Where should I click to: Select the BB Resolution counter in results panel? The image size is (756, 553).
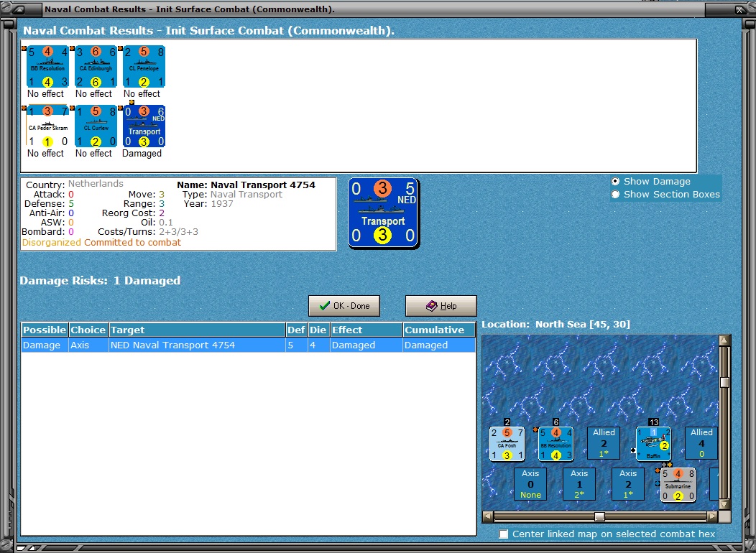tap(47, 67)
